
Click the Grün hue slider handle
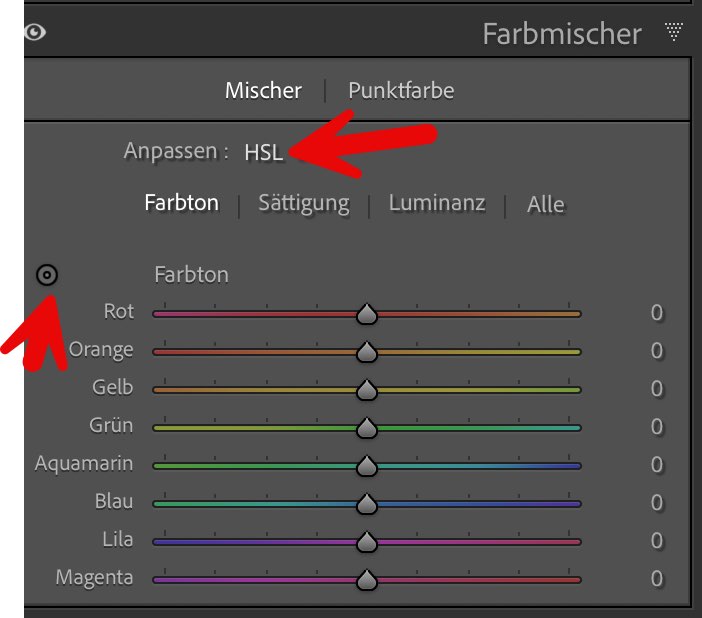coord(367,428)
